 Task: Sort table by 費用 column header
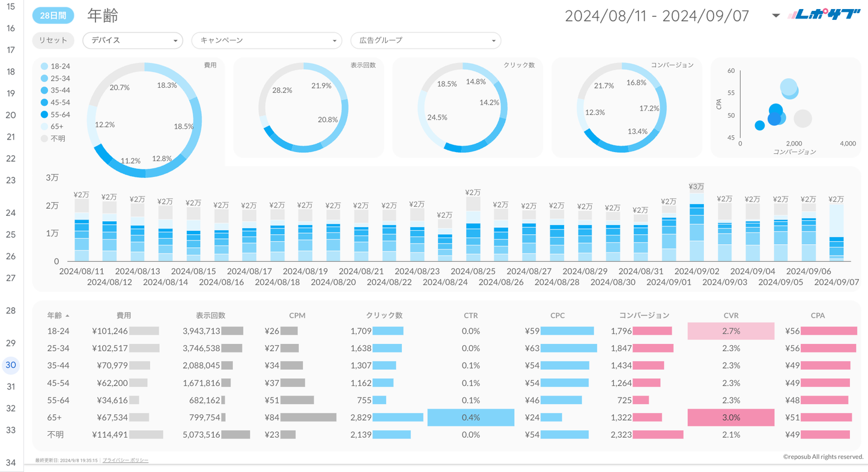124,316
